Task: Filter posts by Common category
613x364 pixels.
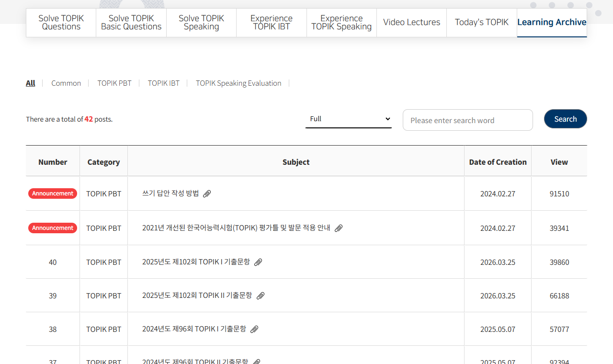Action: point(66,83)
